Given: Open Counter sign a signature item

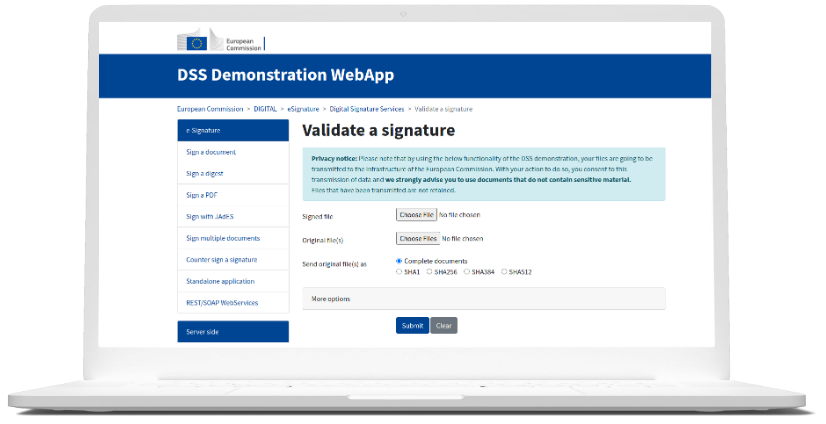Looking at the screenshot, I should pyautogui.click(x=233, y=260).
